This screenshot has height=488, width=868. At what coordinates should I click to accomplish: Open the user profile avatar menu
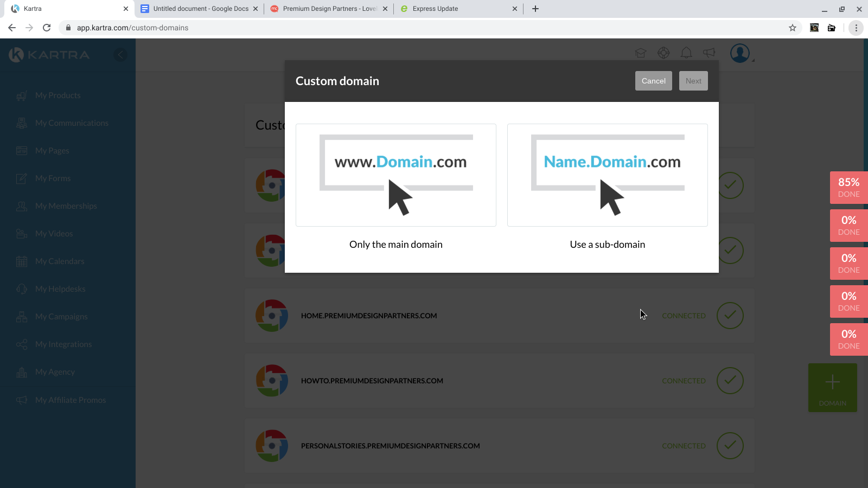click(740, 53)
